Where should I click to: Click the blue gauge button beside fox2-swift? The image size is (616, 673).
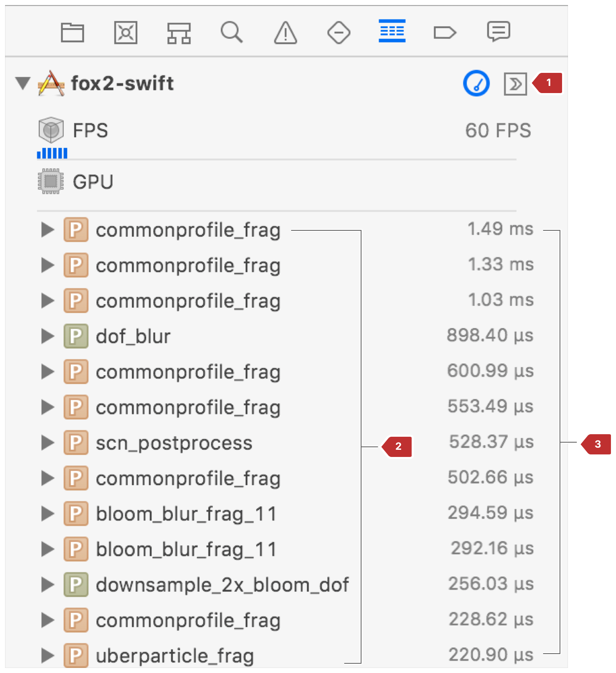click(476, 83)
